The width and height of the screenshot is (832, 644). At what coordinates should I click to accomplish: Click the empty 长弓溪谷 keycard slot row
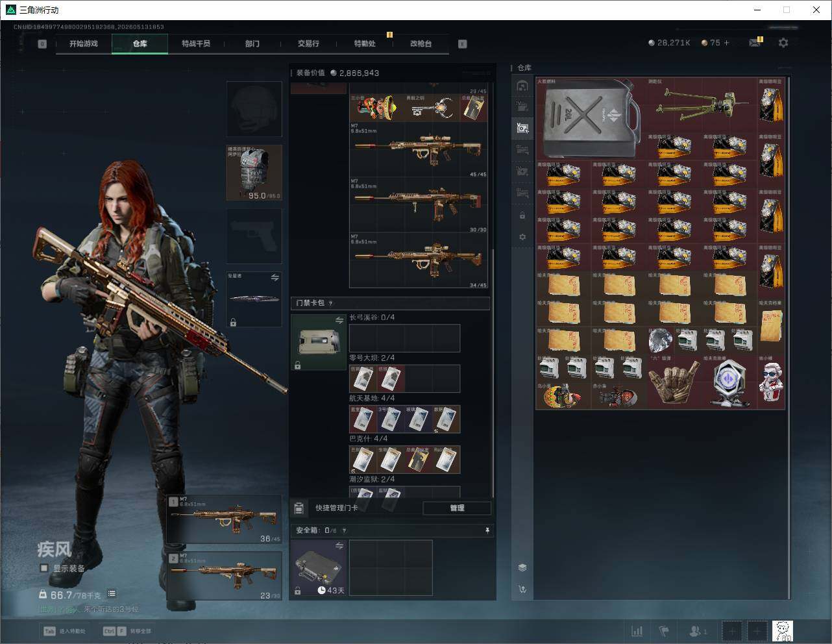pyautogui.click(x=404, y=338)
